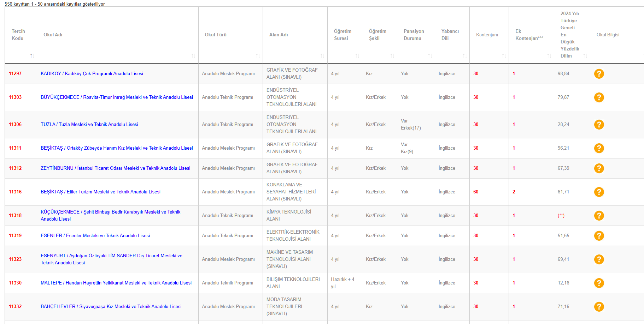Click Alan Adı column header text

pos(279,35)
